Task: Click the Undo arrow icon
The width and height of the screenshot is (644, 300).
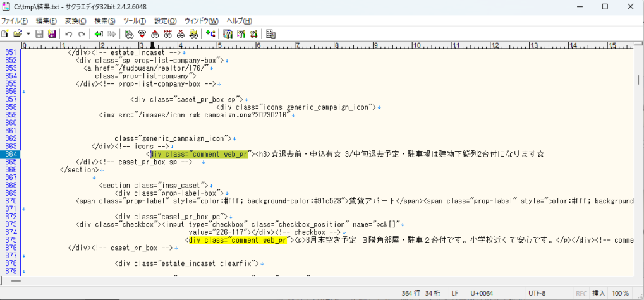Action: pyautogui.click(x=68, y=33)
